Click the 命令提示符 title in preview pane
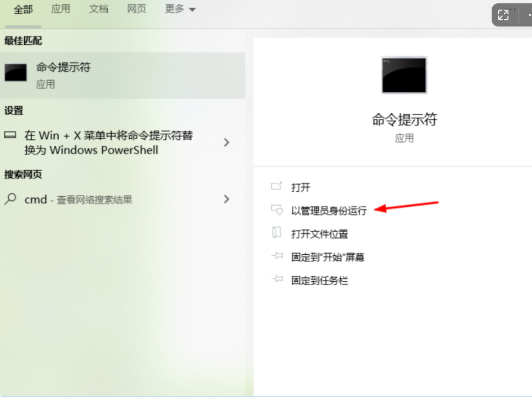 [404, 119]
